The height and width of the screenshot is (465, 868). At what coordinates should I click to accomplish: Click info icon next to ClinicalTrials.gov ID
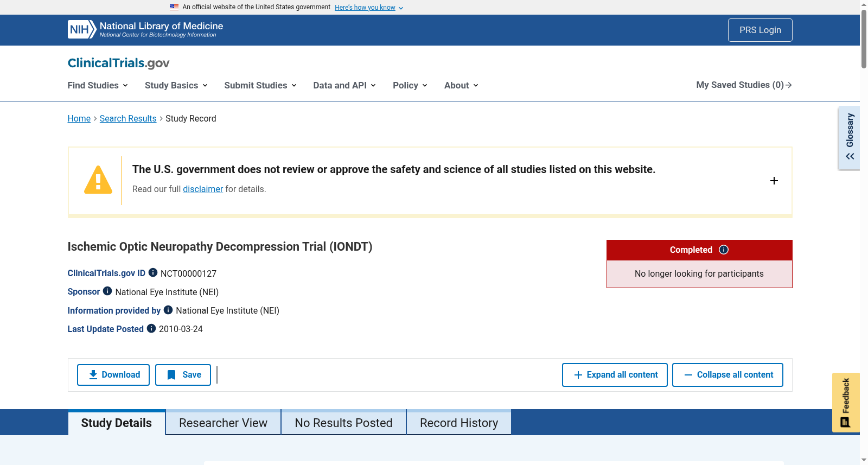pos(153,272)
